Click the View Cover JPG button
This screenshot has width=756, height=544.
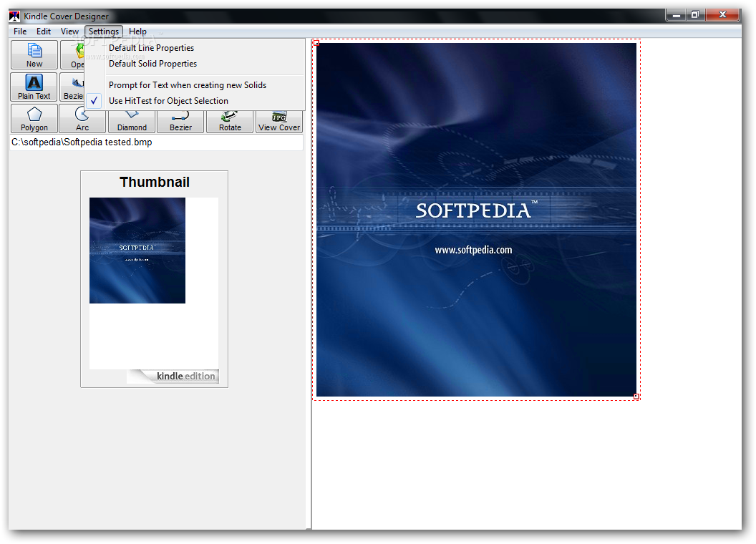[279, 122]
